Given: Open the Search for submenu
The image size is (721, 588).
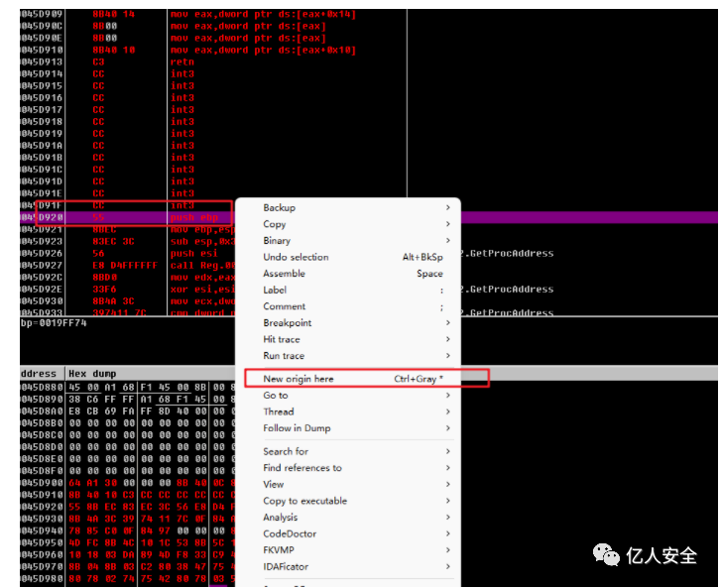Looking at the screenshot, I should pos(348,451).
